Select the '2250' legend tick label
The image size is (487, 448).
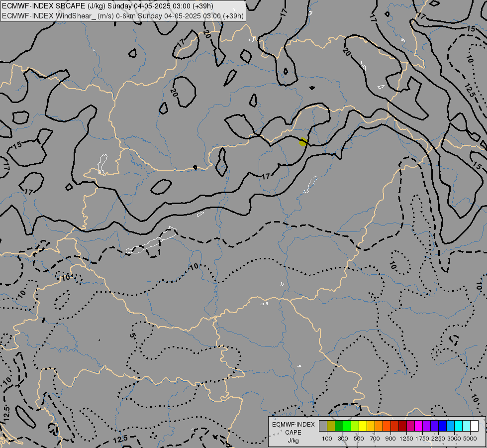(438, 439)
